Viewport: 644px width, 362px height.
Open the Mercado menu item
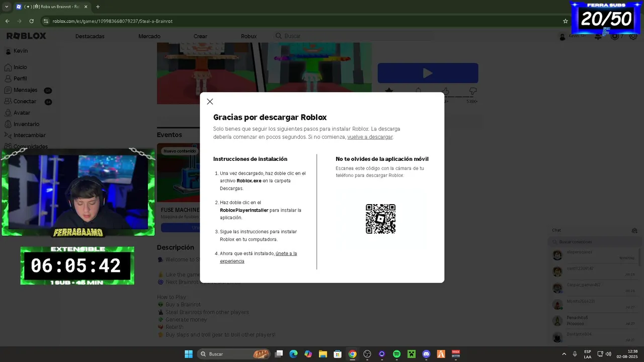pyautogui.click(x=149, y=36)
